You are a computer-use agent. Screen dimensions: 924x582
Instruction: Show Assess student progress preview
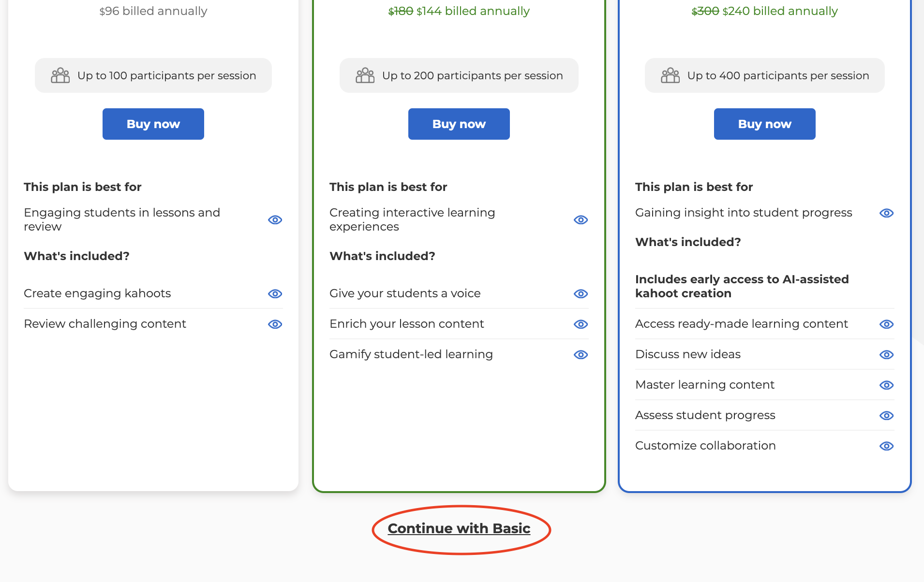(886, 416)
